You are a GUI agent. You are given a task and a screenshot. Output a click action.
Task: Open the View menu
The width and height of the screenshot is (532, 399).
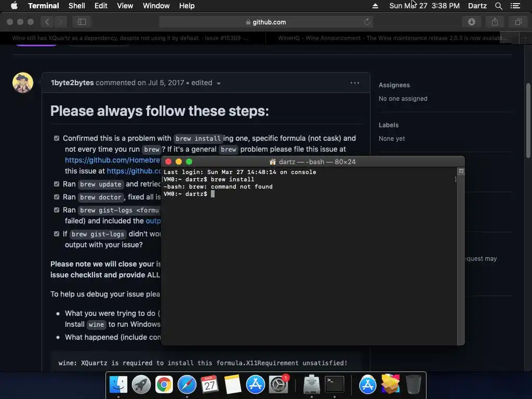click(125, 6)
